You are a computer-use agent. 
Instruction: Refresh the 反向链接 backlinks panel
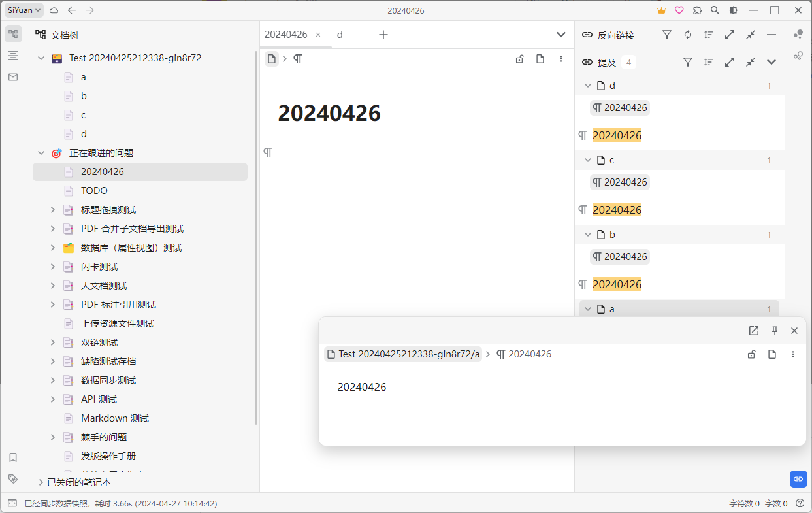click(688, 35)
